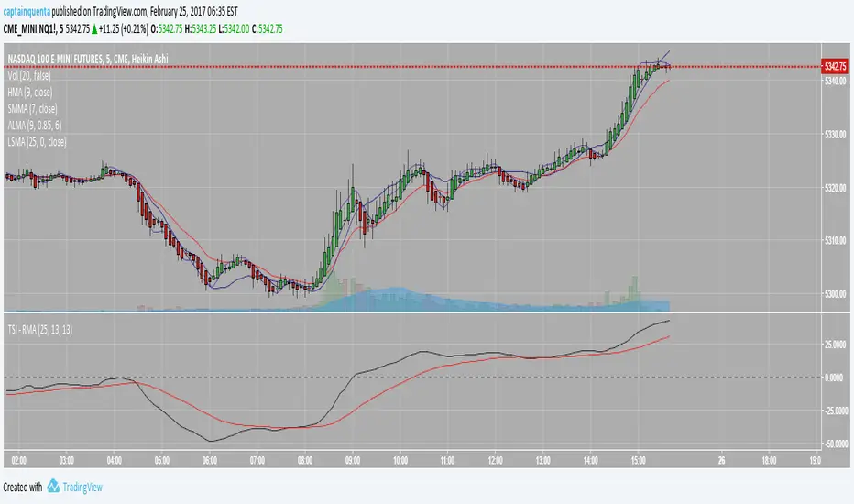Screen dimensions: 854x504
Task: Click the 11:00 time axis label
Action: tap(447, 460)
